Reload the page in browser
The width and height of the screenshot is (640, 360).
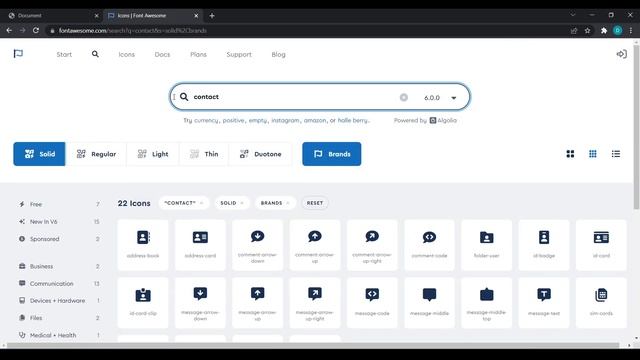[36, 30]
